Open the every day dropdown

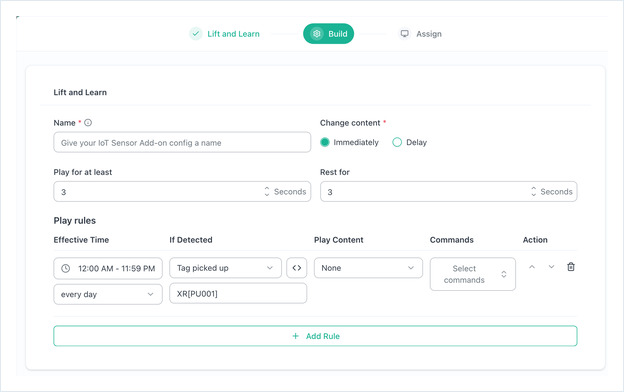pos(108,294)
